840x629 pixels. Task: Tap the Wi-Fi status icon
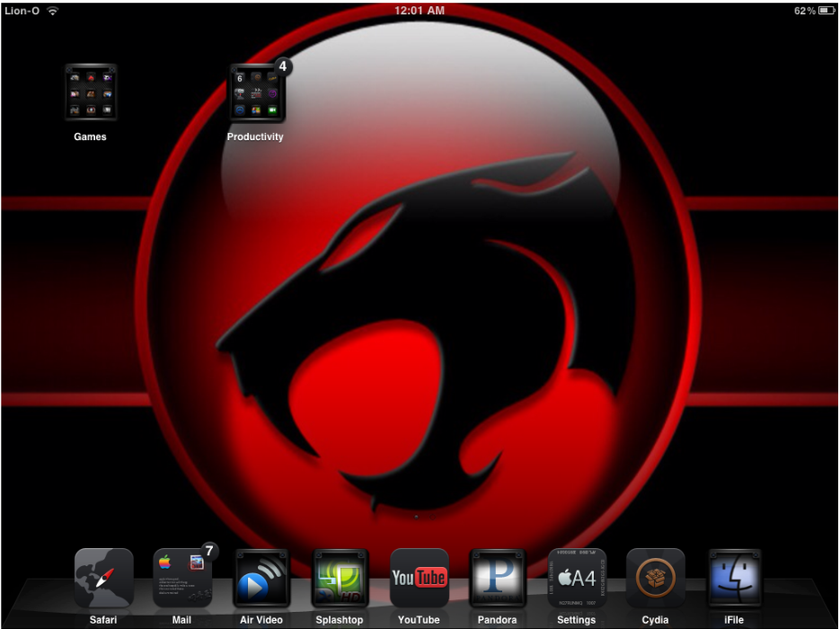click(x=52, y=10)
